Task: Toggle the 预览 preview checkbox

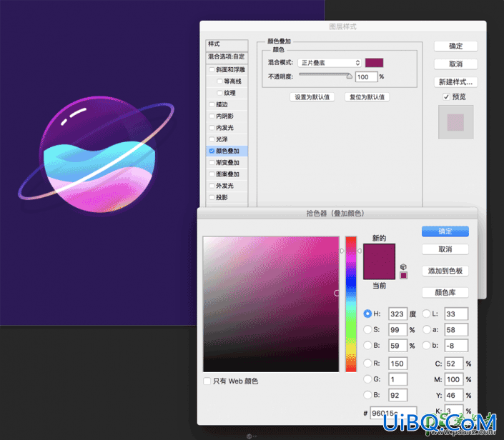Action: coord(446,96)
